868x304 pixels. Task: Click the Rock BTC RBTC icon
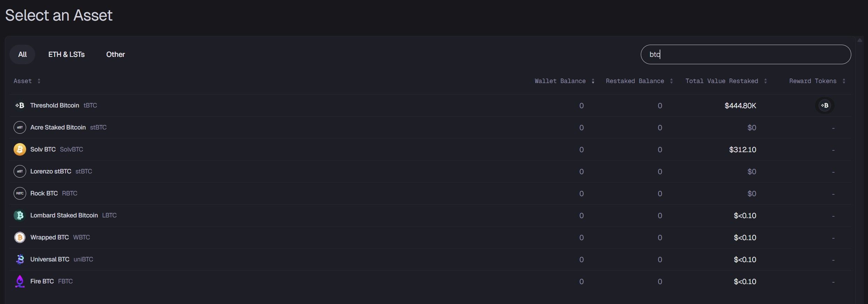pos(20,193)
